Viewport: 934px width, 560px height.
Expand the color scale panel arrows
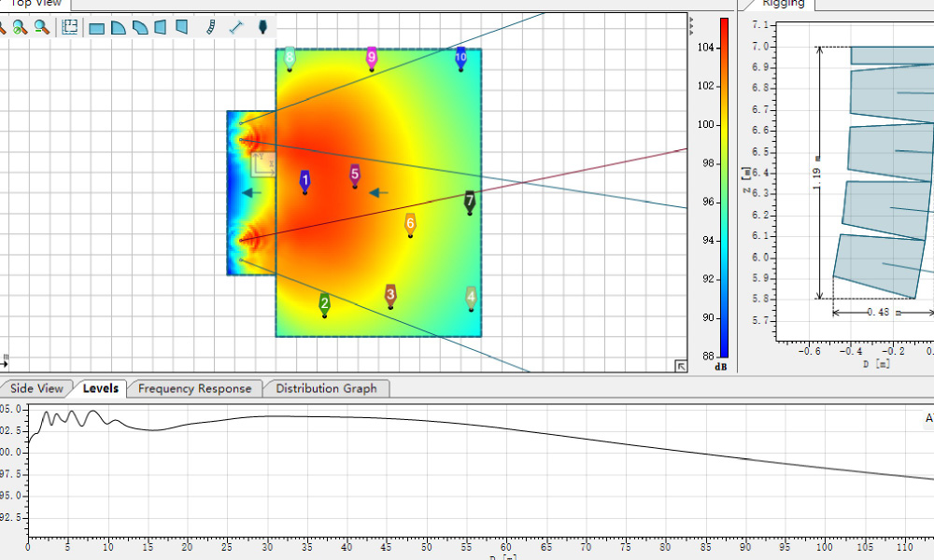[691, 21]
